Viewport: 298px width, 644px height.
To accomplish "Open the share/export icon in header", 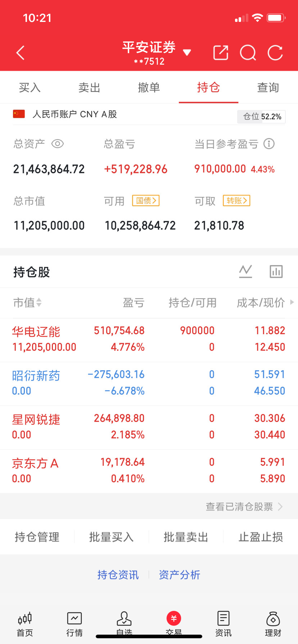I will pyautogui.click(x=221, y=53).
